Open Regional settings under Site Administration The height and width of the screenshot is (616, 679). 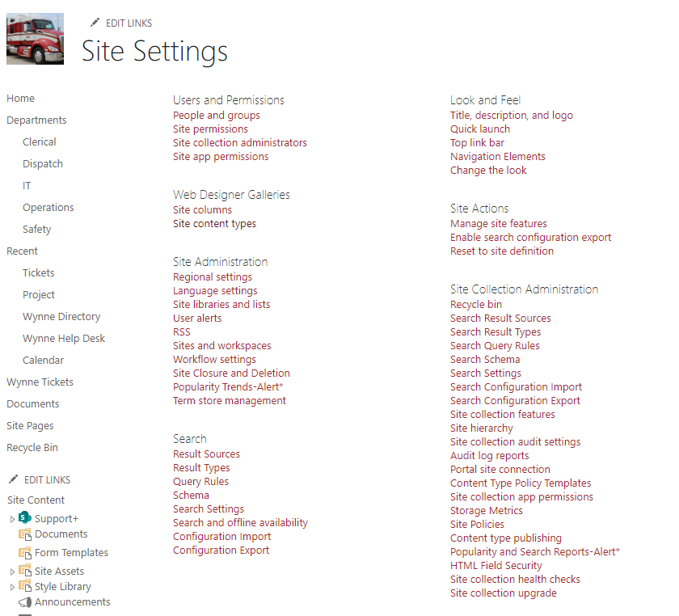tap(213, 276)
